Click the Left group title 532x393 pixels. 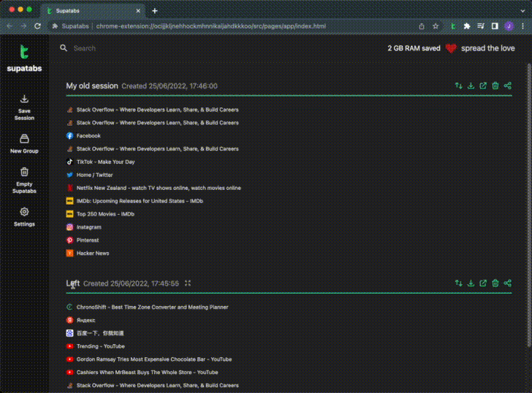pyautogui.click(x=72, y=283)
